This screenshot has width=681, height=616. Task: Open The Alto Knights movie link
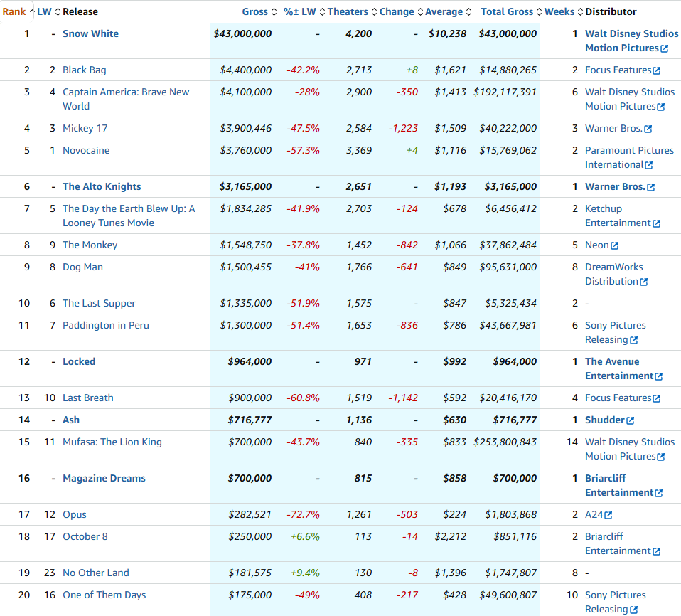point(102,186)
